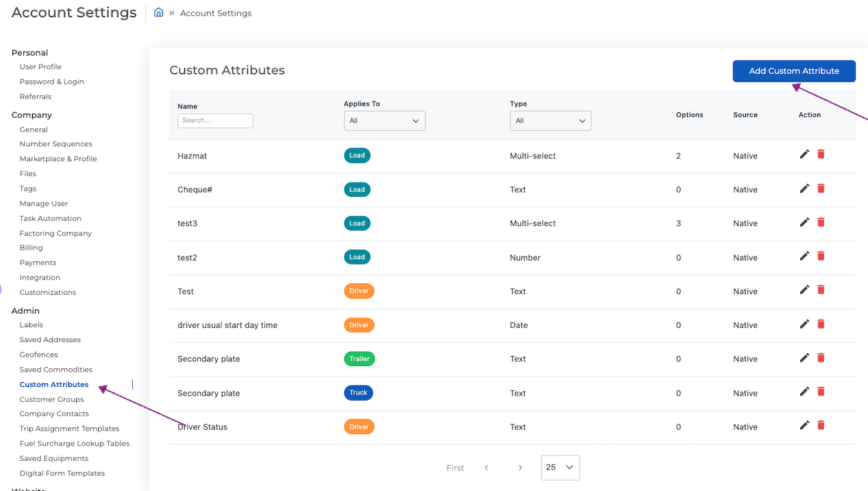Open the rows-per-page 25 dropdown
The height and width of the screenshot is (491, 868).
(560, 467)
